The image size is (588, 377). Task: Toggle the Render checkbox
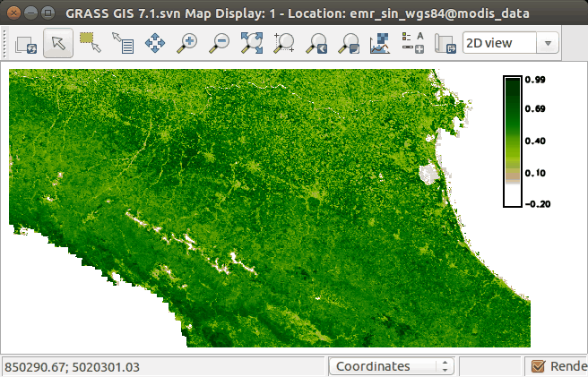(538, 366)
